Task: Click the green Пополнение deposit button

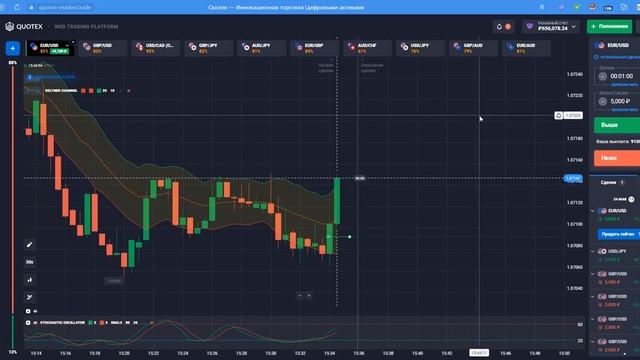Action: pyautogui.click(x=609, y=27)
